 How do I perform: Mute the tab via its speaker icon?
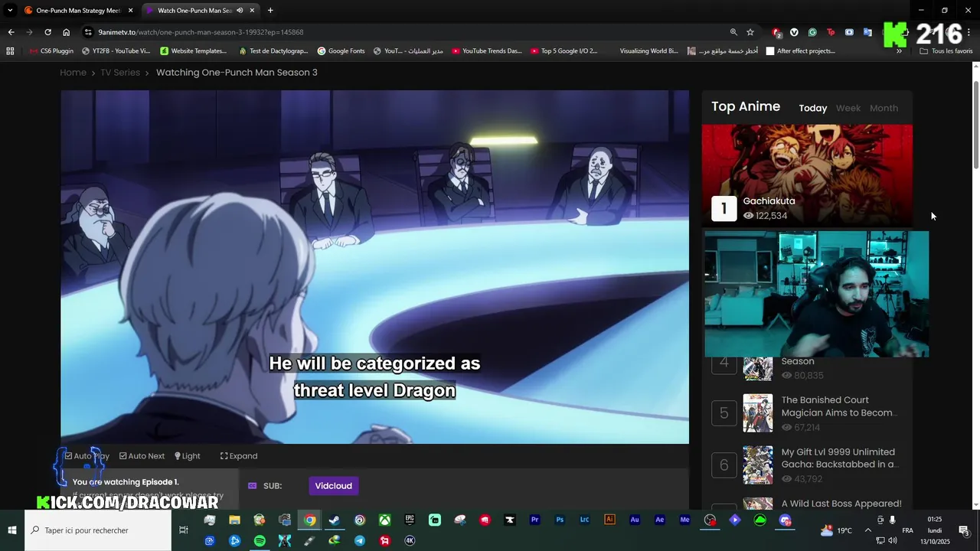pos(240,11)
